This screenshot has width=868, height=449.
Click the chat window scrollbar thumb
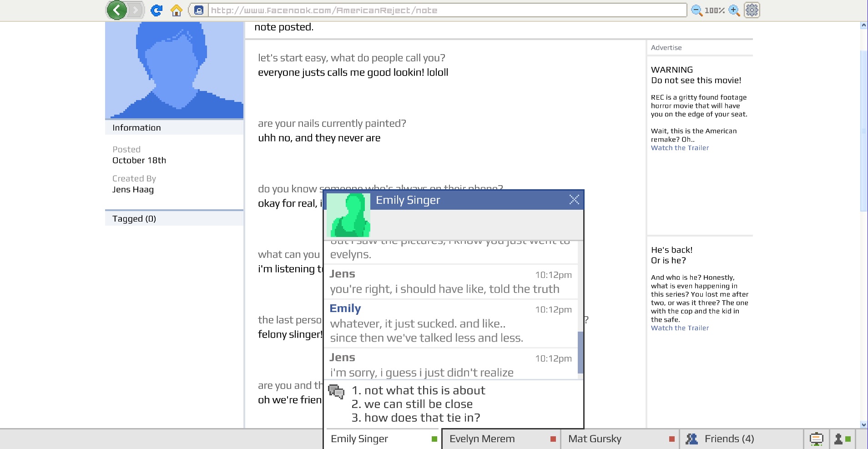tap(580, 352)
